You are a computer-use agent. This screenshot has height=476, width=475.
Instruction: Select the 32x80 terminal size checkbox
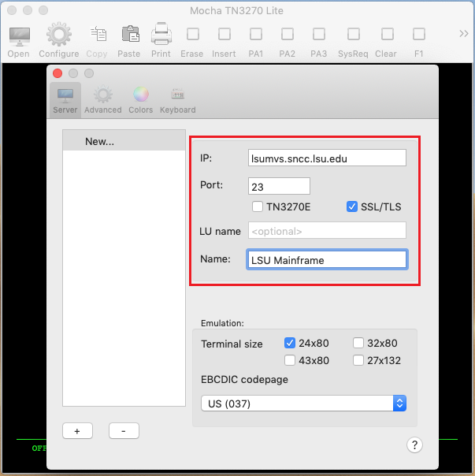click(358, 343)
